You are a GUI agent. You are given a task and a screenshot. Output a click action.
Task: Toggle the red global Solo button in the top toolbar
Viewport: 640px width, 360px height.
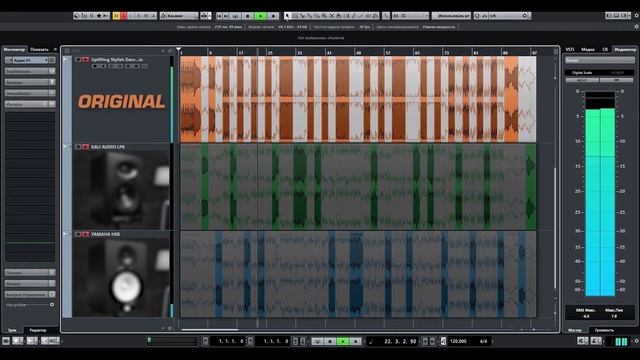(x=124, y=16)
